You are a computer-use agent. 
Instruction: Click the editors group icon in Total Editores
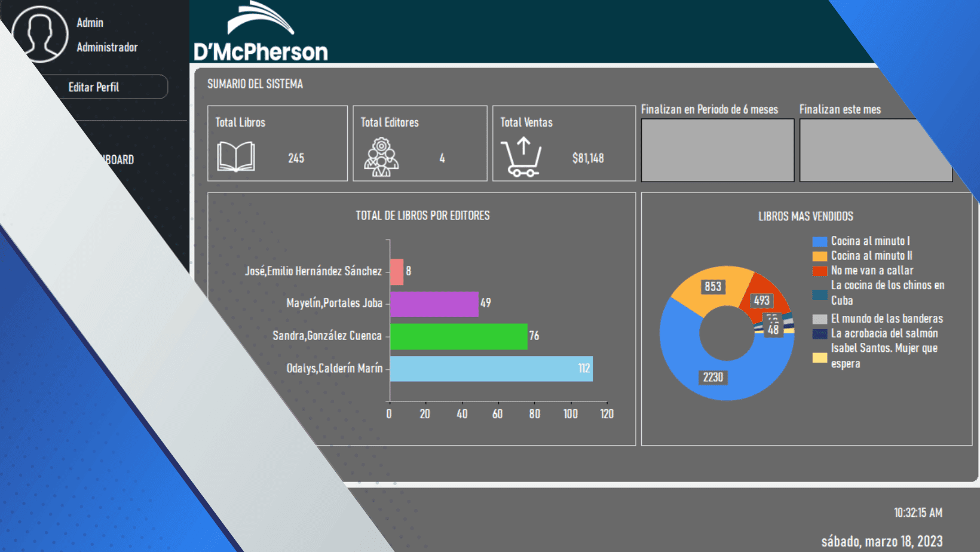(381, 157)
